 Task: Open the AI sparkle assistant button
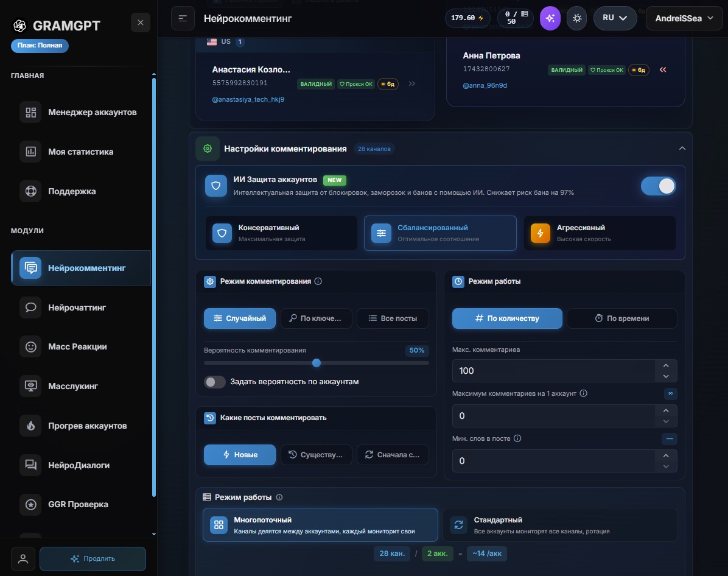pos(550,19)
